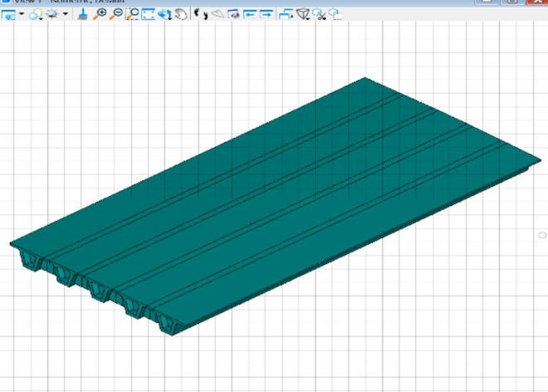Viewport: 548px width, 392px height.
Task: Select the Zoom In magnifier
Action: pos(100,14)
